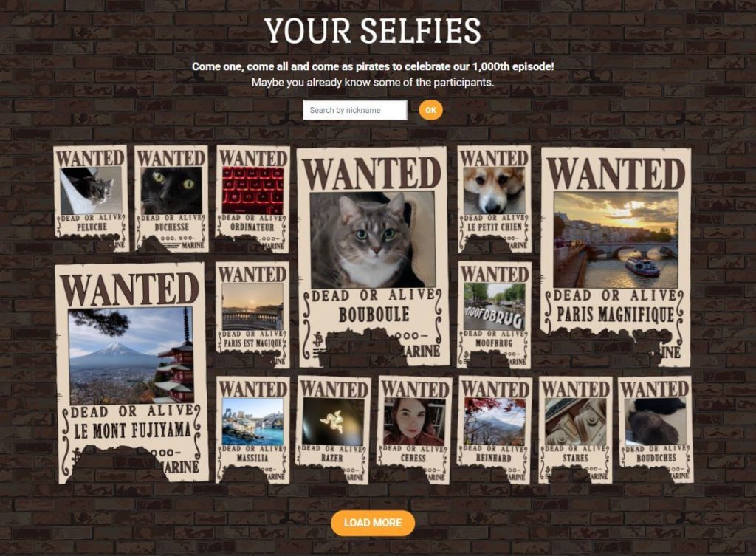Open the Paris Est Magique poster

252,315
